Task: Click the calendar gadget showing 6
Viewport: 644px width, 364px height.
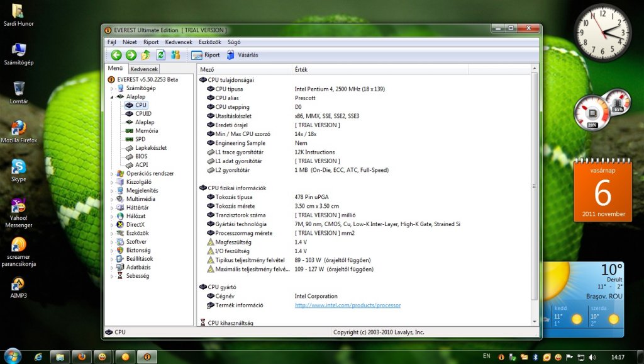Action: 602,190
